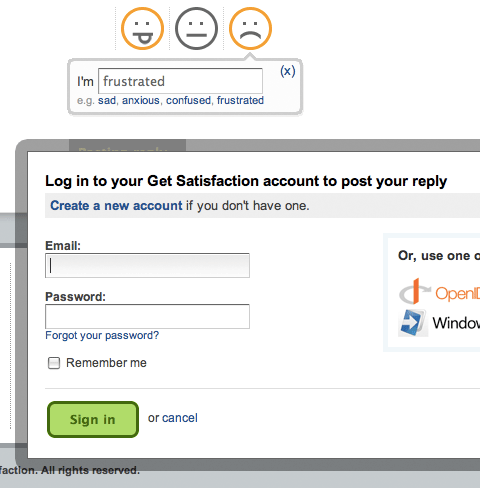Click the OpenID logo icon
The width and height of the screenshot is (480, 488).
click(415, 292)
